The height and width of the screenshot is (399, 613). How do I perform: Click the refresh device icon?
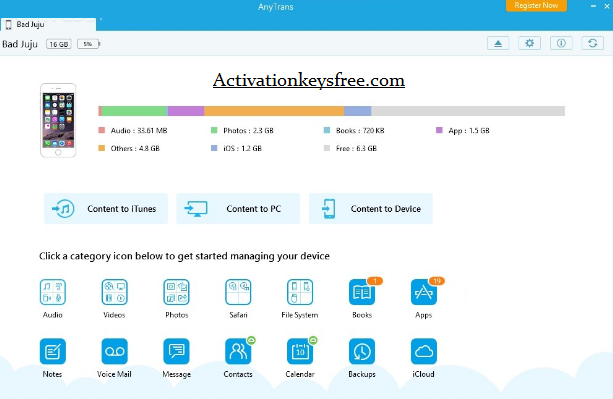point(593,43)
